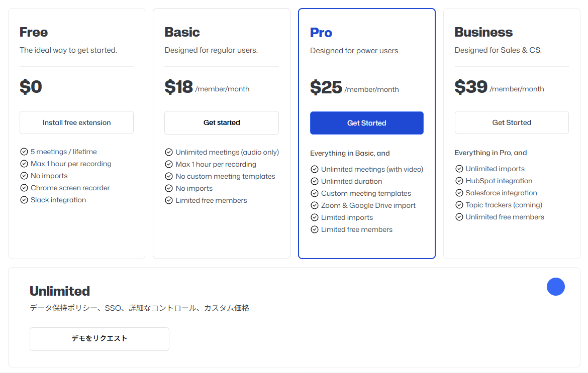Click check icon beside 5 meetings / lifetime

coord(24,152)
